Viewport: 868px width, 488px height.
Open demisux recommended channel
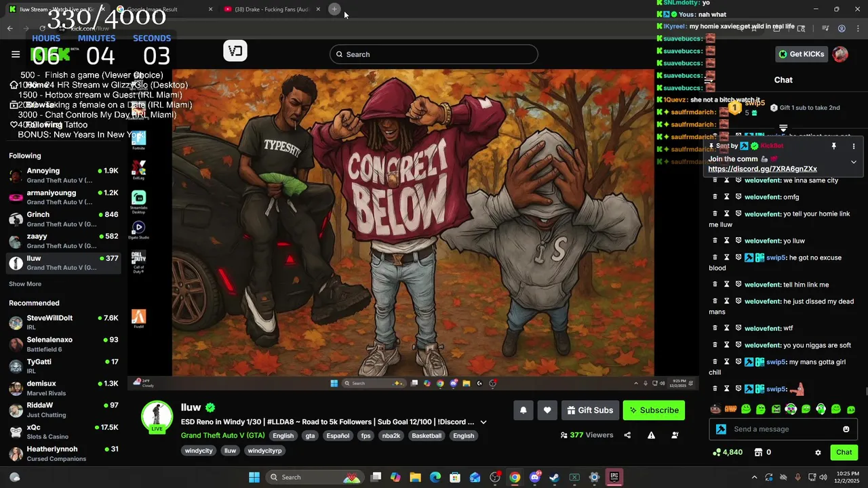point(64,388)
